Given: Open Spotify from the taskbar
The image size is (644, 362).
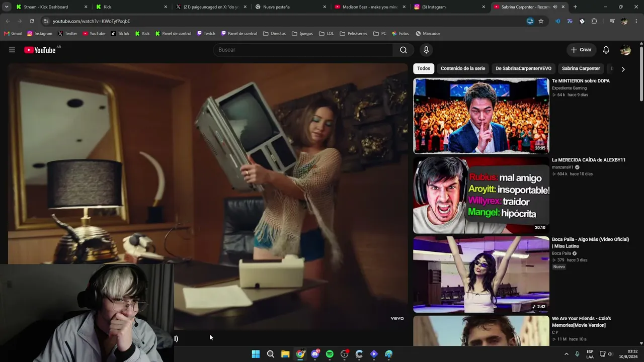Looking at the screenshot, I should [x=330, y=354].
